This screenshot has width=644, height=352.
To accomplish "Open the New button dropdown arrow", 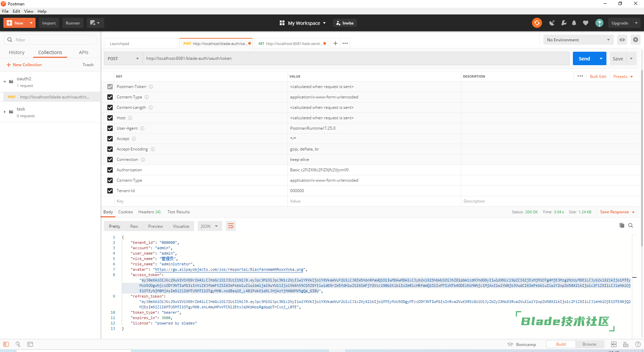I will 31,23.
